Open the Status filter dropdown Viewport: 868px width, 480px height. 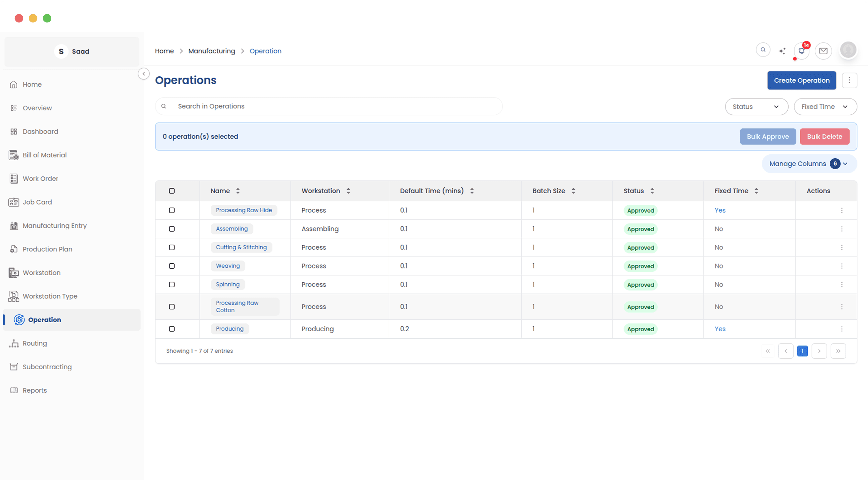757,106
